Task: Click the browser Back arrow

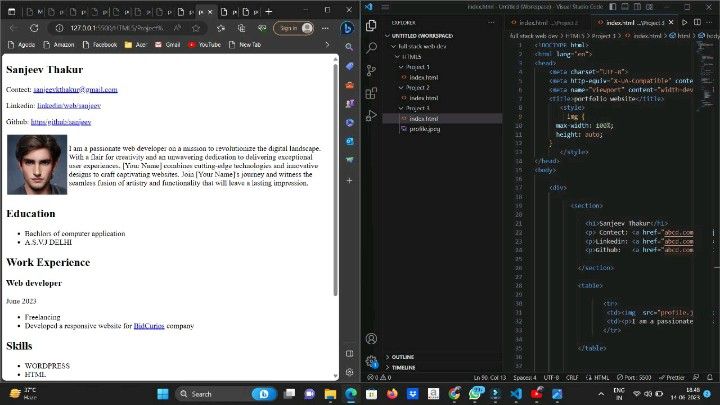Action: pos(14,28)
